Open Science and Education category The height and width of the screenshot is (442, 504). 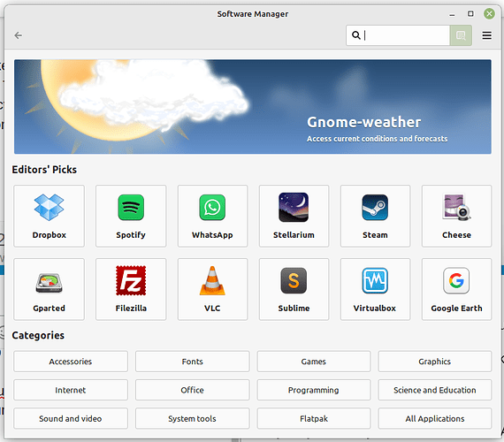tap(435, 390)
